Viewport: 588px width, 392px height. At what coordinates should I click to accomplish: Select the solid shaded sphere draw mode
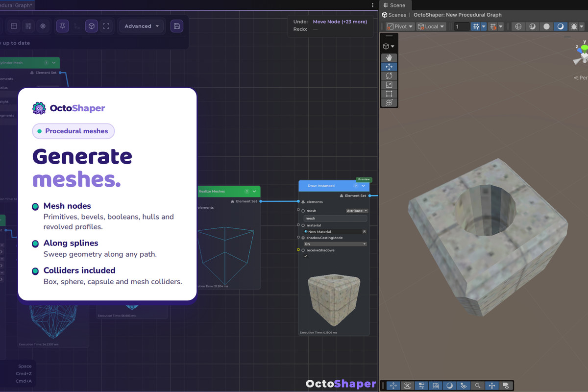pyautogui.click(x=547, y=26)
